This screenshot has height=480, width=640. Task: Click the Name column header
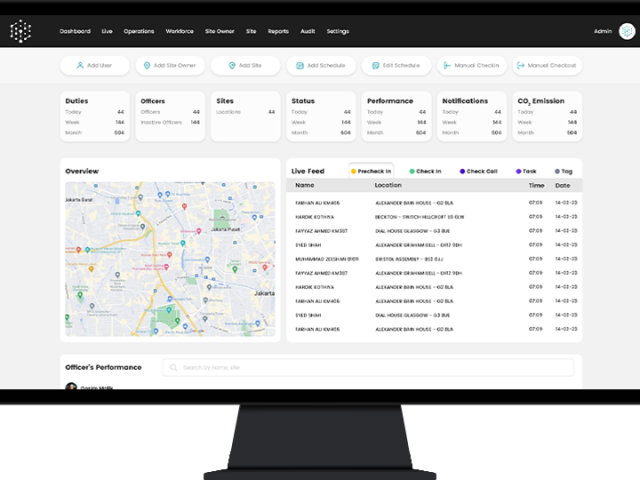(304, 185)
